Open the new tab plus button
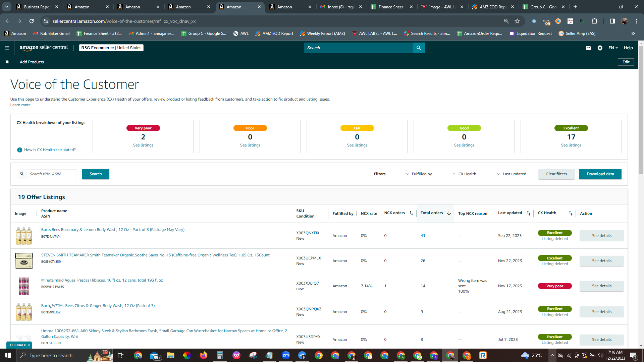Screen dimensions: 644x362 (575, 7)
